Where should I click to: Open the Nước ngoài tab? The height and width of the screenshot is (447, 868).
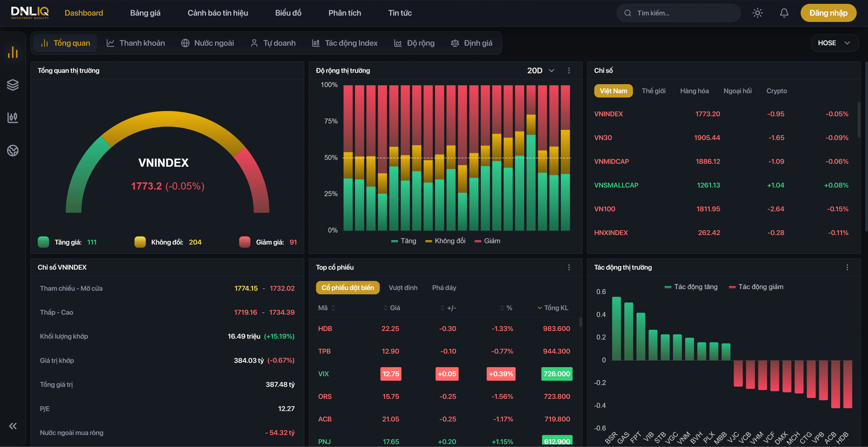pyautogui.click(x=208, y=43)
